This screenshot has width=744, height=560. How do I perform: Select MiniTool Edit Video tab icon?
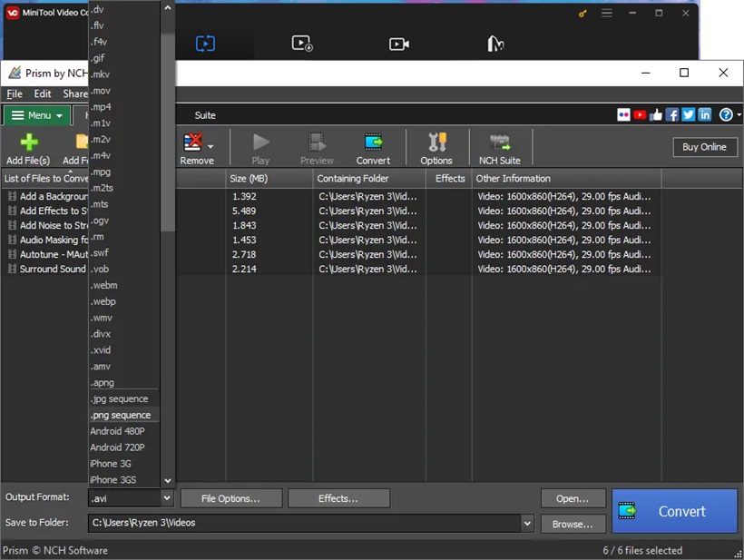(x=495, y=44)
